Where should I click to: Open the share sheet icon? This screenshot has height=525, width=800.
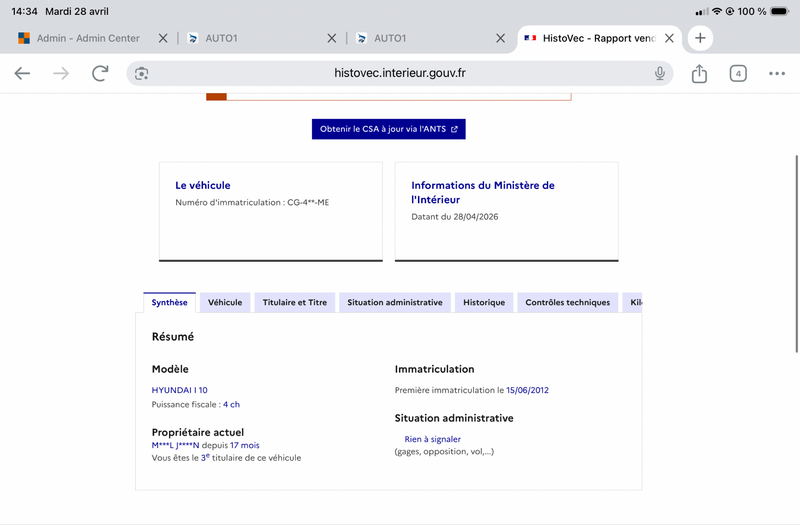click(699, 73)
